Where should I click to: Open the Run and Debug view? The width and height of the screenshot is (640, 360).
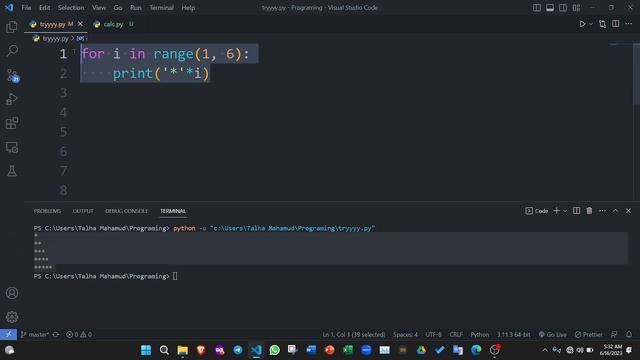(12, 99)
